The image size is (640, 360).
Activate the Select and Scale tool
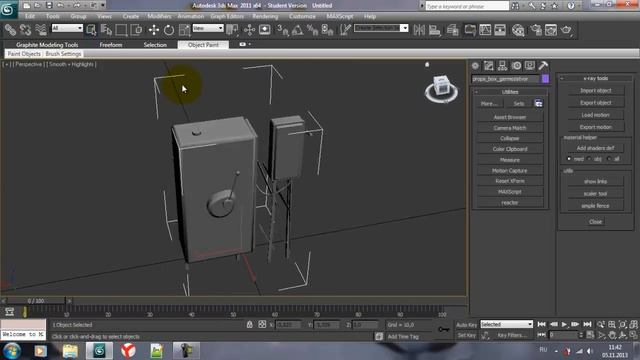184,30
